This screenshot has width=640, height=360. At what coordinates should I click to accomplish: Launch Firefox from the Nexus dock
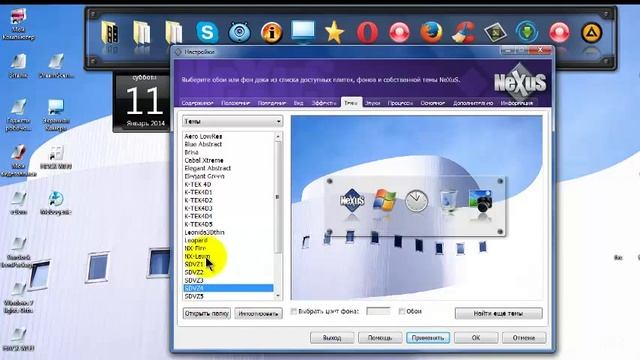431,33
